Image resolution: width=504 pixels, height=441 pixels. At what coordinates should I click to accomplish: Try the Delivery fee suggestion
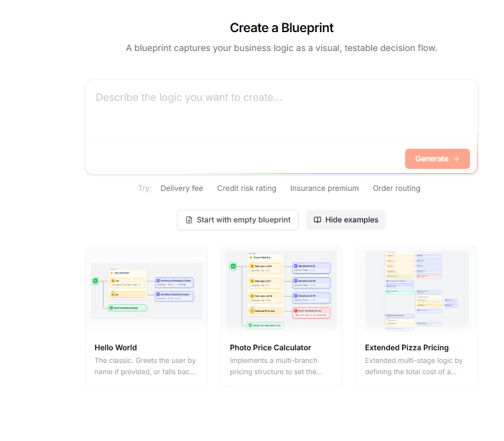[182, 188]
